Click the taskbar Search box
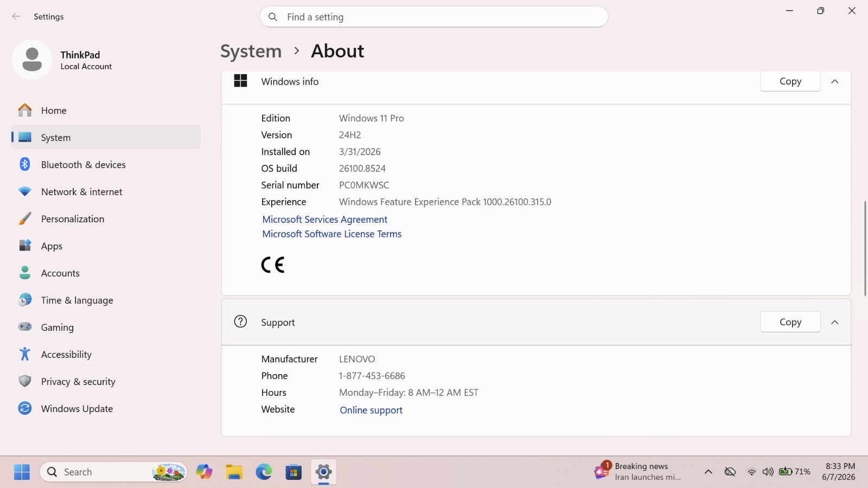 tap(113, 472)
